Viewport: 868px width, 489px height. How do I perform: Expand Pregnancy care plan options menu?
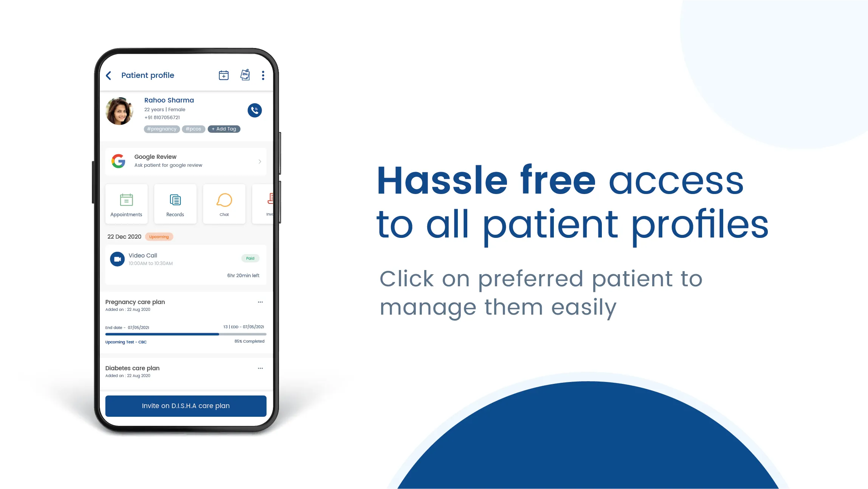[260, 302]
